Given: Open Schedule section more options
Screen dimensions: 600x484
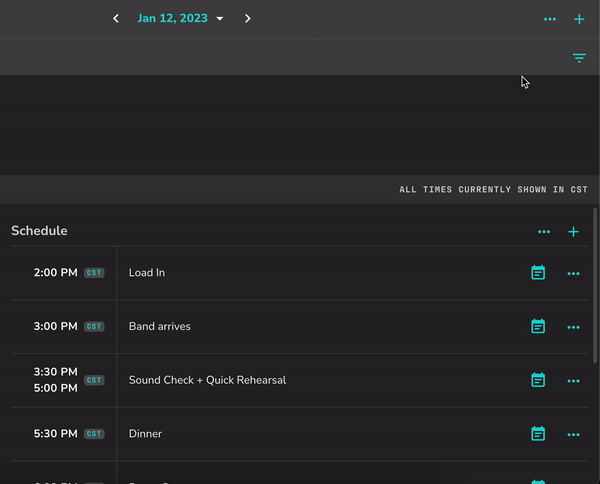Looking at the screenshot, I should [x=544, y=232].
